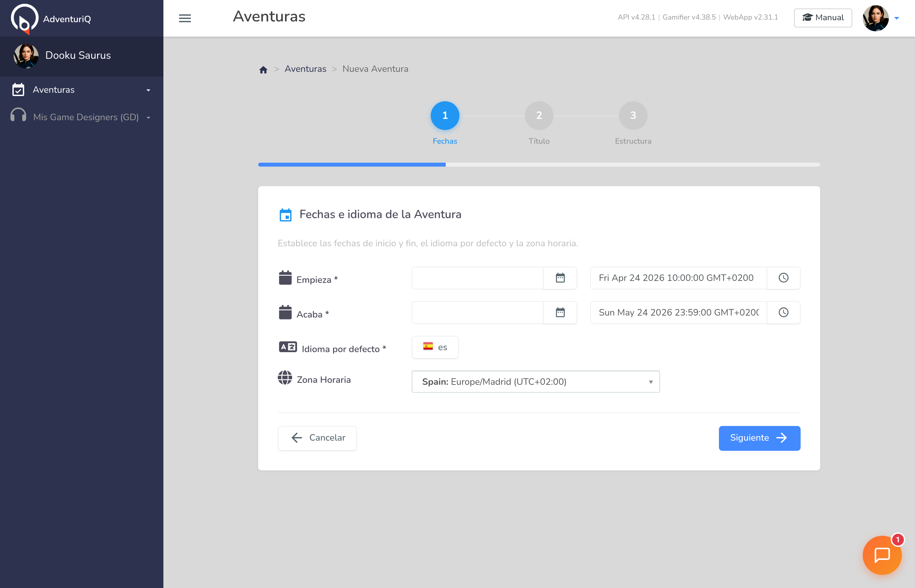Click the Zona Horaria globe icon
The width and height of the screenshot is (915, 588).
[x=285, y=378]
